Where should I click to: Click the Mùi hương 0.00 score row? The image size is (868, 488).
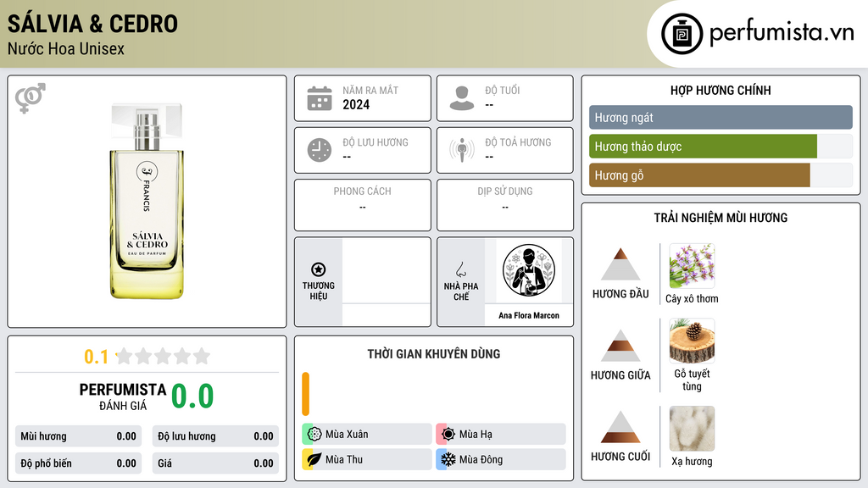click(78, 436)
